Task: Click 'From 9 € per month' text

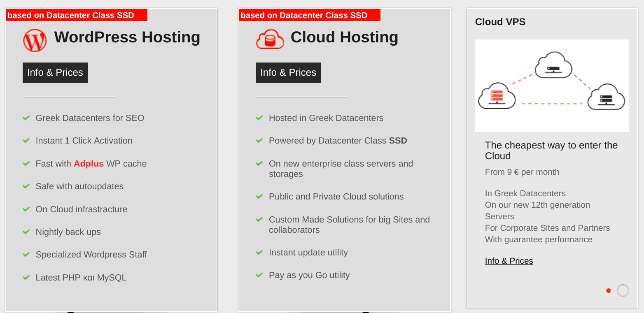Action: 522,172
